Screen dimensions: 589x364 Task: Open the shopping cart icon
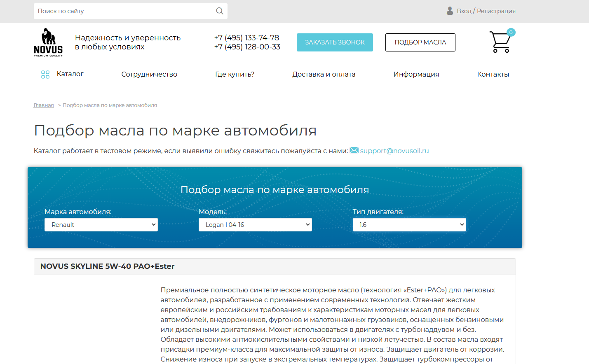(500, 42)
